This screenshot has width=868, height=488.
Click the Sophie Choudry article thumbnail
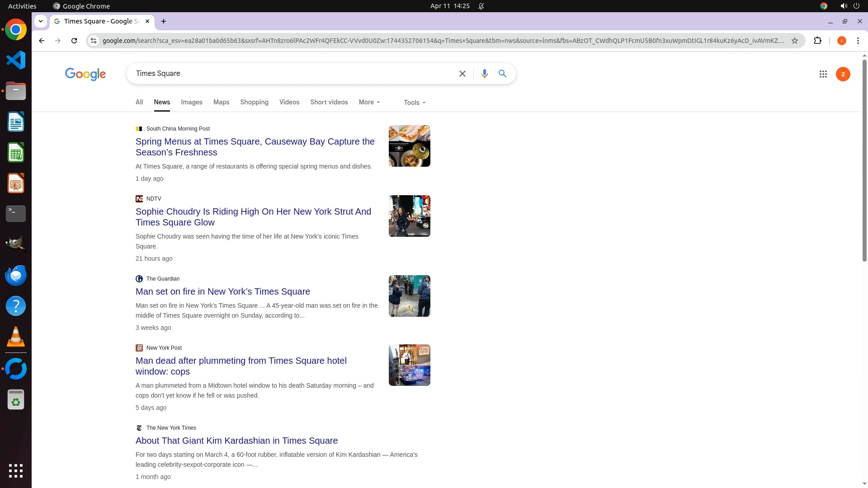(409, 216)
